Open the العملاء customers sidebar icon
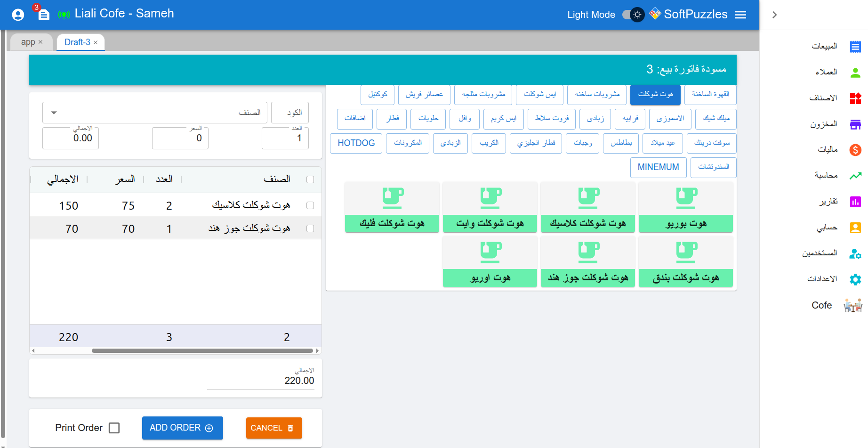The height and width of the screenshot is (448, 868). pos(855,72)
